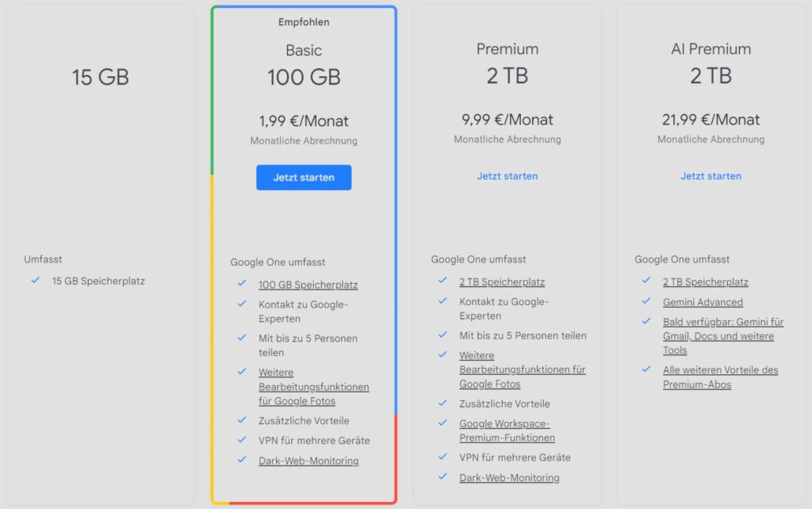The height and width of the screenshot is (509, 812).
Task: Open the Dark-Web-Monitoring link in Basic
Action: coord(308,461)
